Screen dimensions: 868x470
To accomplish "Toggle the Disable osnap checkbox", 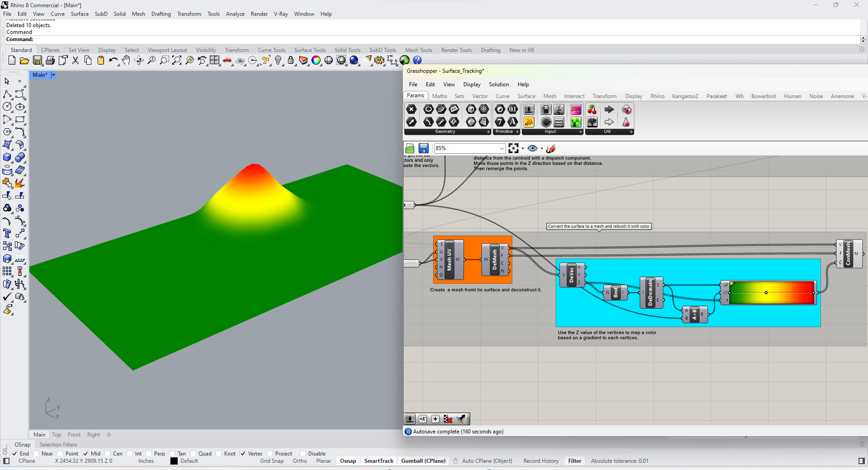I will coord(303,454).
